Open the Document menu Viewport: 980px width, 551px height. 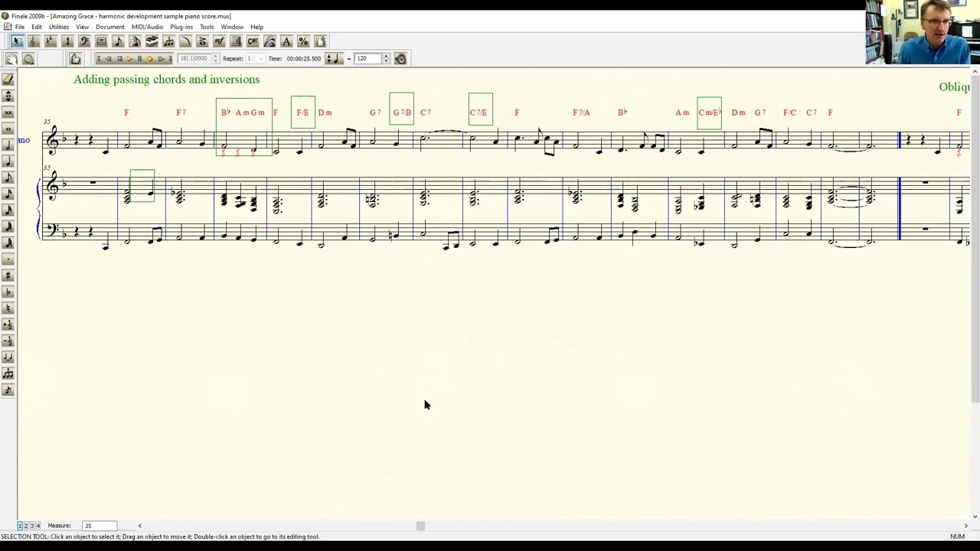tap(110, 27)
